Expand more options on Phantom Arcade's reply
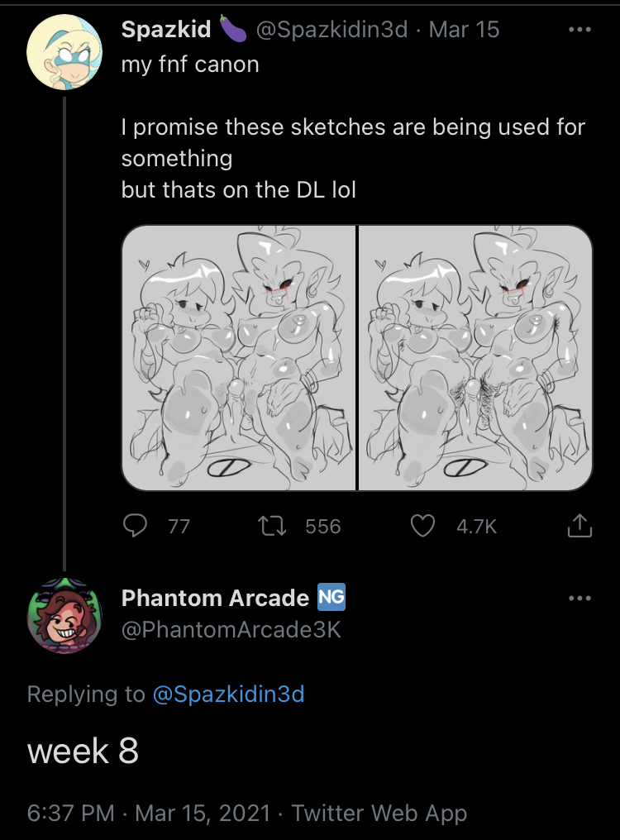 [x=579, y=599]
